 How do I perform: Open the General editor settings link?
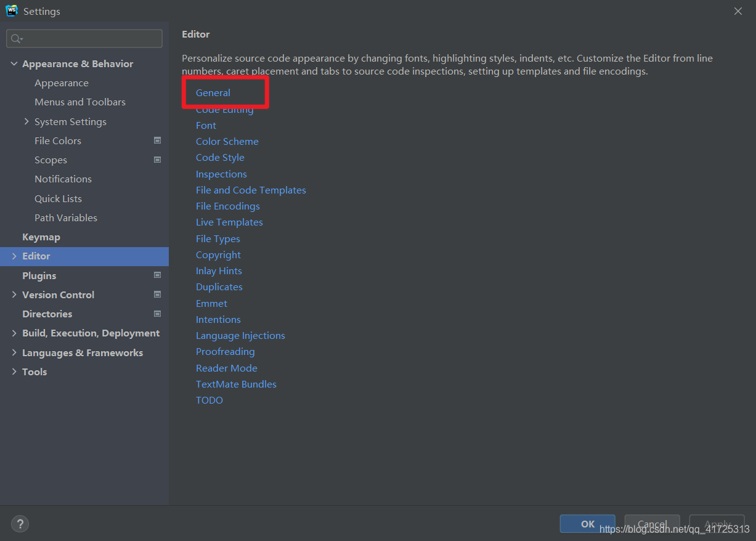point(213,93)
